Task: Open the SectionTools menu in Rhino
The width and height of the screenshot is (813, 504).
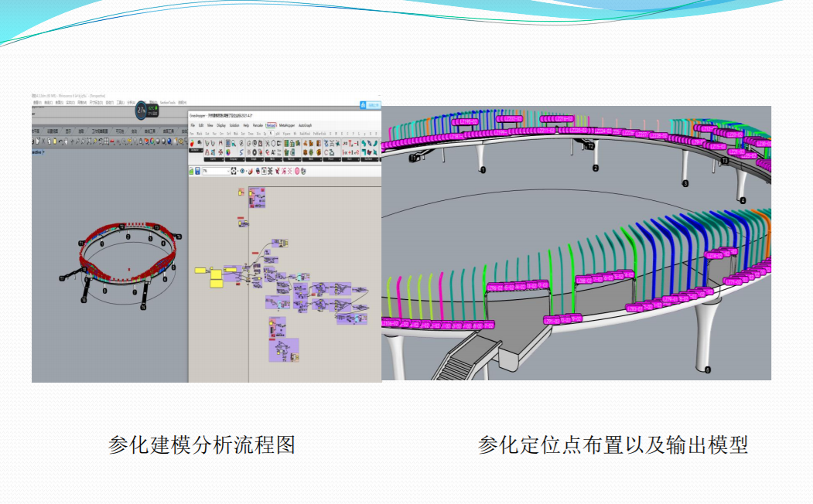Action: 168,103
